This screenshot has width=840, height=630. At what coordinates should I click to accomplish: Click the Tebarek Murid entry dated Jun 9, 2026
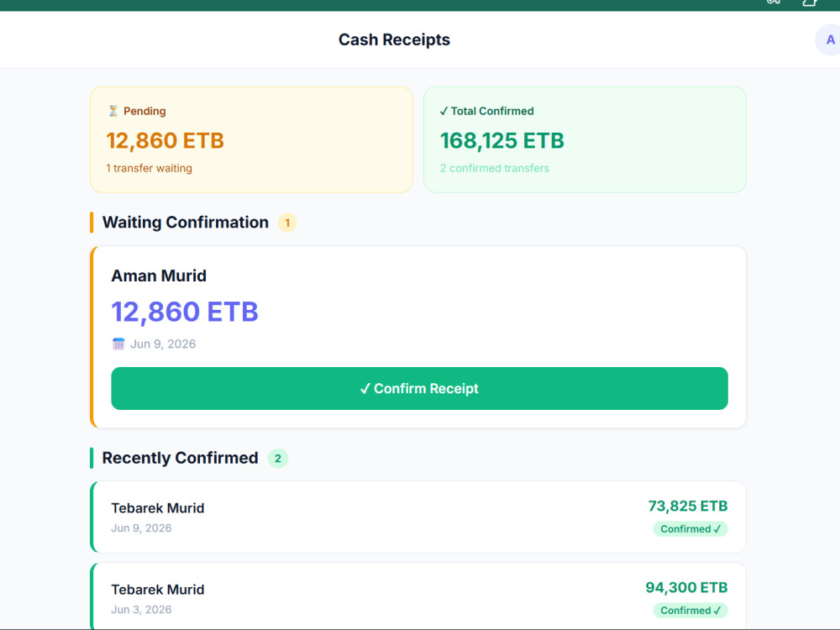pyautogui.click(x=418, y=517)
